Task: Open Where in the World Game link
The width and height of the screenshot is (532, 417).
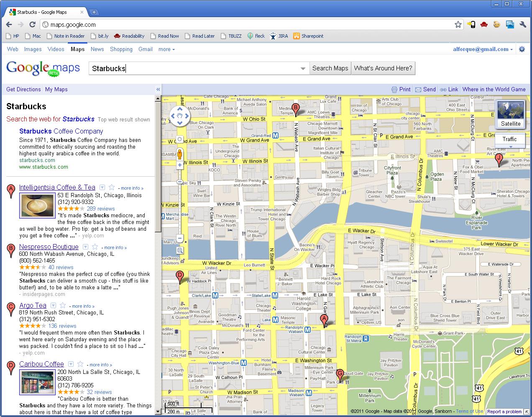Action: point(494,89)
